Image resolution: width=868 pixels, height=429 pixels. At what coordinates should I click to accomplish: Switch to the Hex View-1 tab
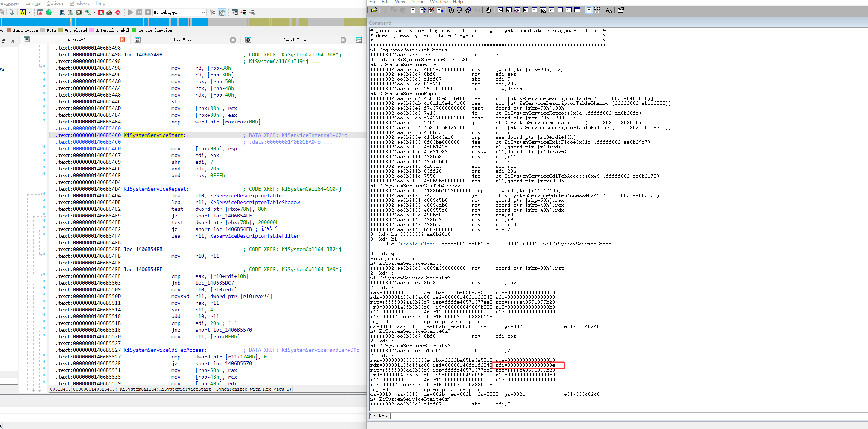[x=184, y=40]
